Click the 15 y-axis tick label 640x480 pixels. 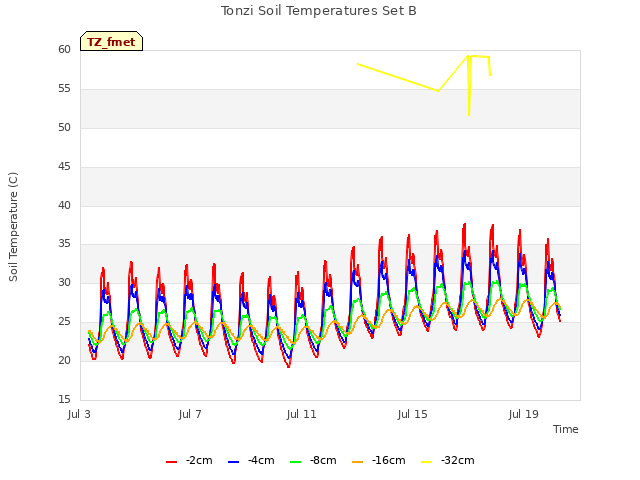(64, 399)
